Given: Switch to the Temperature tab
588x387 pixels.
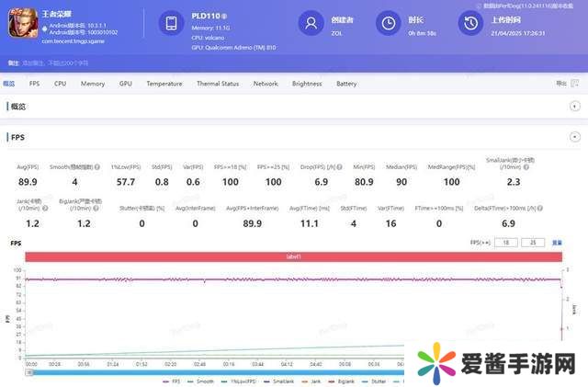Looking at the screenshot, I should click(164, 84).
